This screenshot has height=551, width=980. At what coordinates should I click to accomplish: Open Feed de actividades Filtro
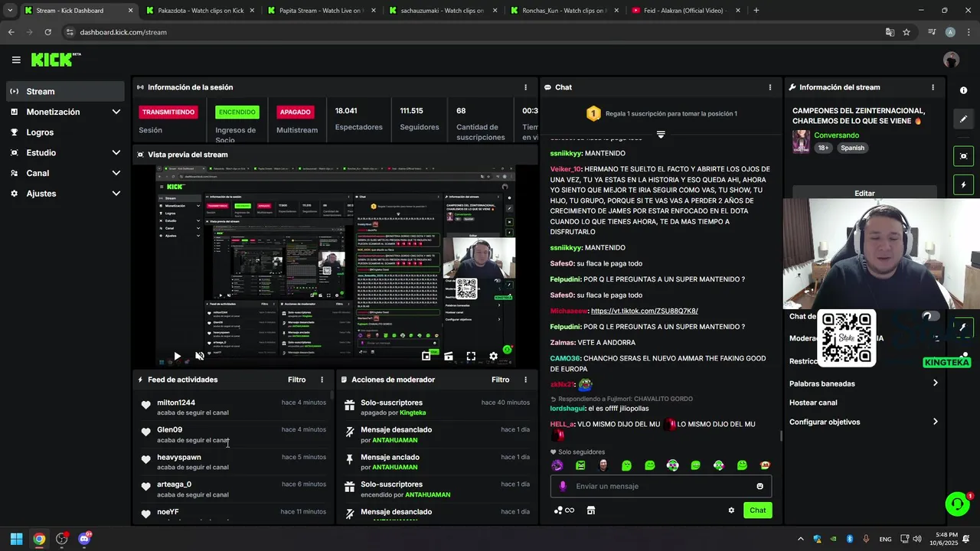pos(296,380)
